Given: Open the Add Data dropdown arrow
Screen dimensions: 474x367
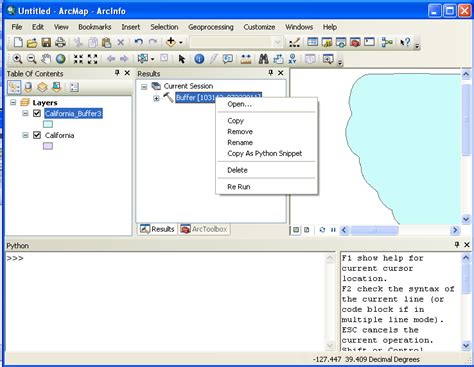Looking at the screenshot, I should click(x=181, y=42).
